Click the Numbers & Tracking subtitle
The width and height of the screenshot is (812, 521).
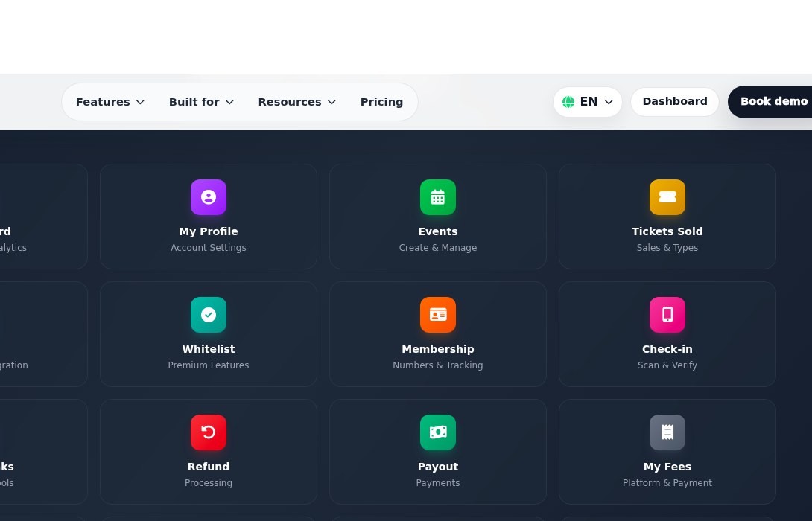(x=437, y=365)
